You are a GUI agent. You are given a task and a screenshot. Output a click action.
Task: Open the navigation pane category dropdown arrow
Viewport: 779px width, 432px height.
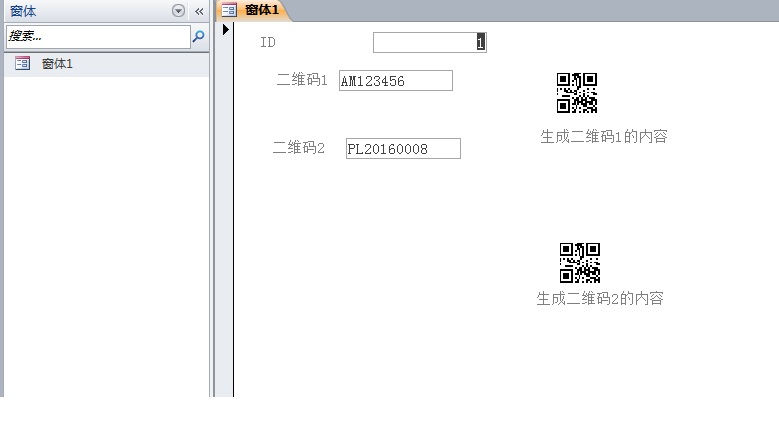point(178,10)
